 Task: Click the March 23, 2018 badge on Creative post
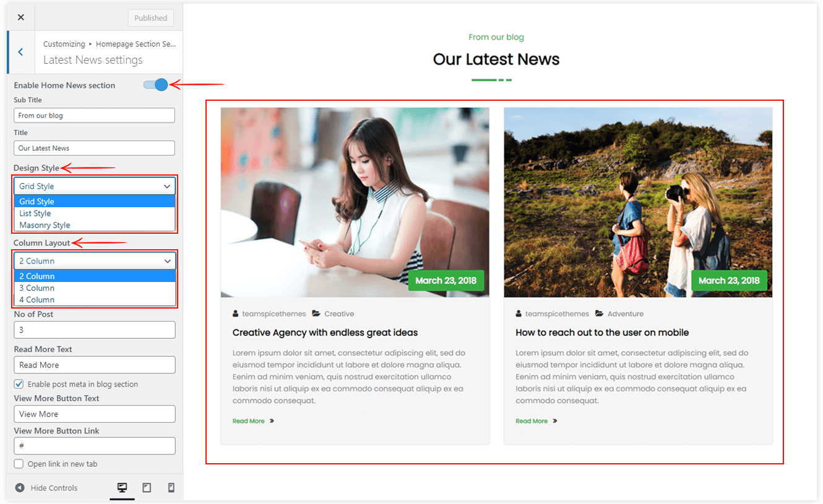click(446, 281)
